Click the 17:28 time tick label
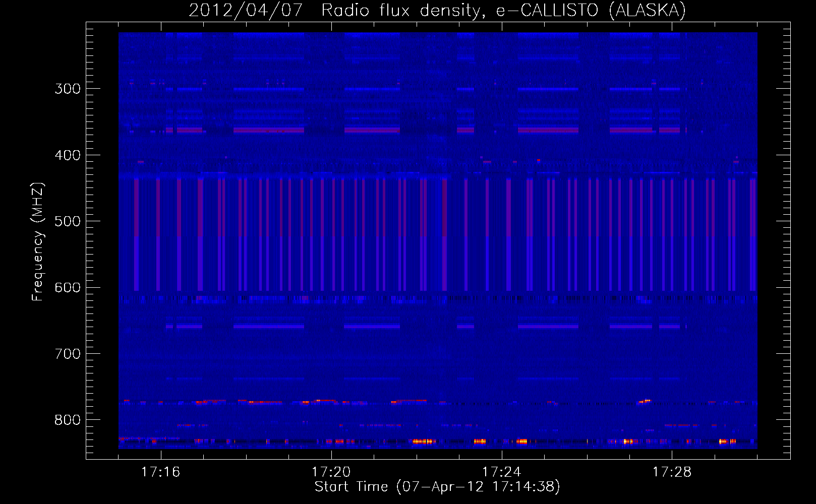The height and width of the screenshot is (504, 816). click(672, 472)
